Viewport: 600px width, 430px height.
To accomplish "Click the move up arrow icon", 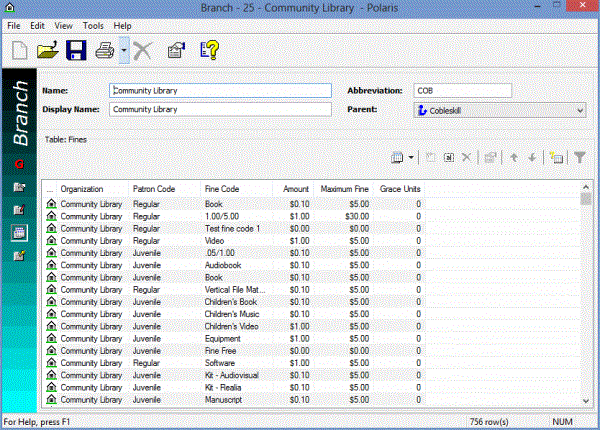I will tap(514, 157).
